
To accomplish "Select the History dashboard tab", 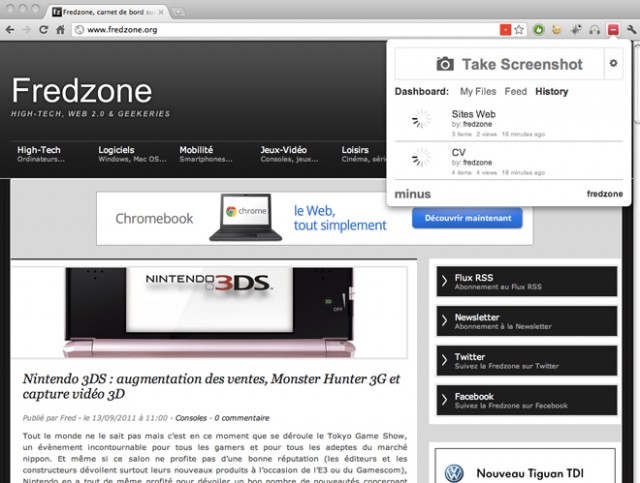I will click(x=551, y=91).
